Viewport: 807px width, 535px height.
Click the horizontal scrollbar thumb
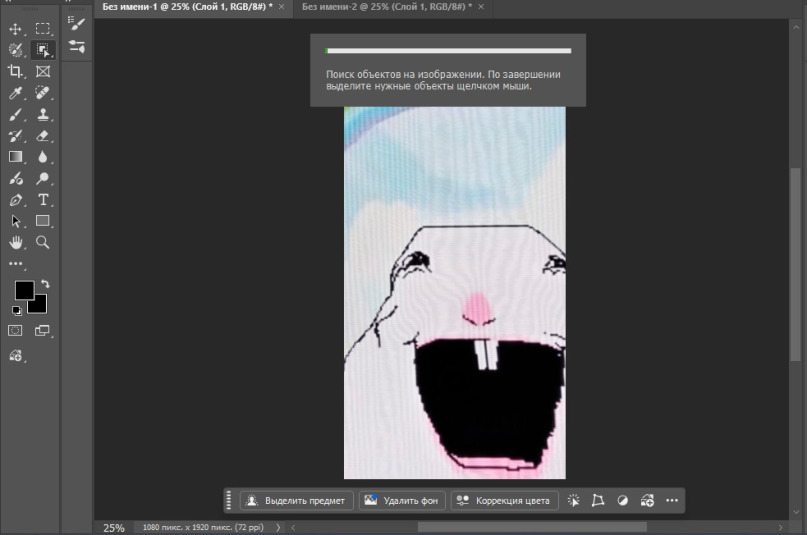point(532,527)
